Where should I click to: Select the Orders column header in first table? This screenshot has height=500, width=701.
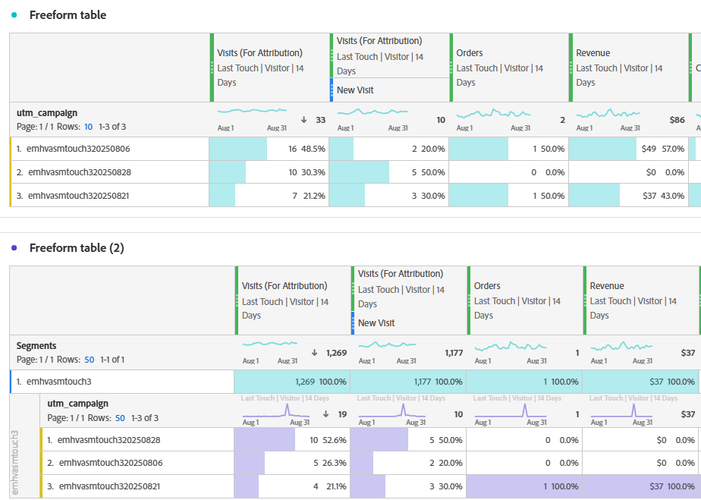(x=469, y=52)
